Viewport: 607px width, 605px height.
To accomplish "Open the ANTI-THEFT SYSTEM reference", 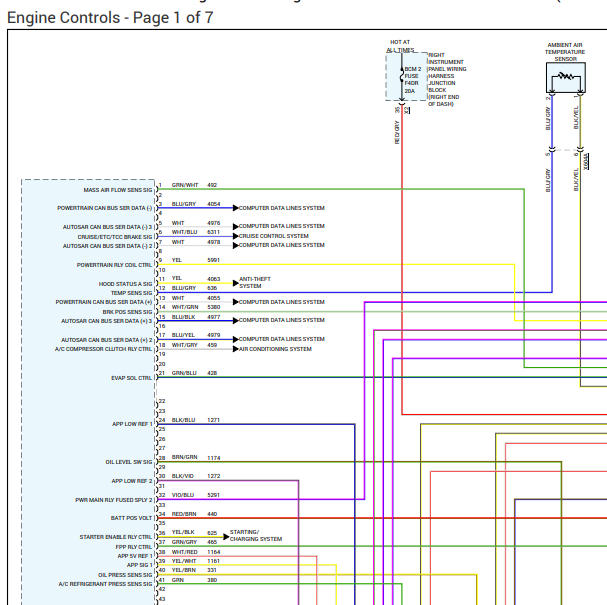I will [x=255, y=283].
